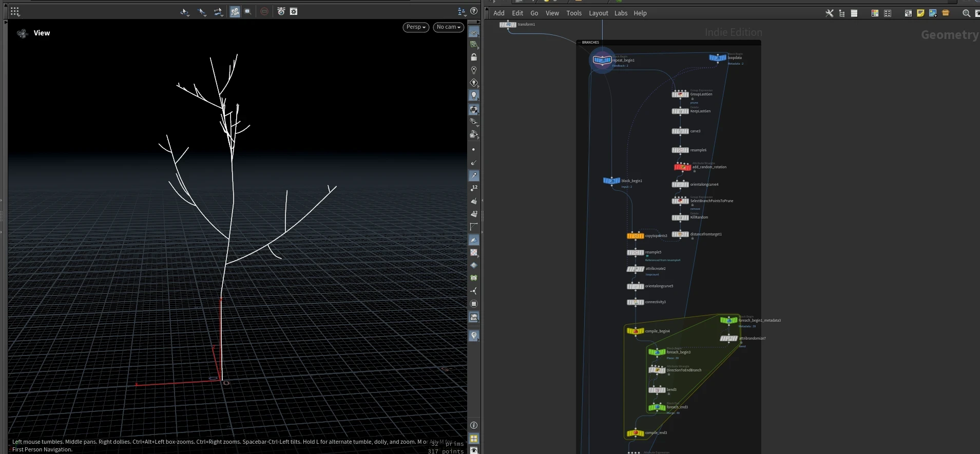Open viewport help question mark icon
Screen dimensions: 980x454
click(x=473, y=11)
